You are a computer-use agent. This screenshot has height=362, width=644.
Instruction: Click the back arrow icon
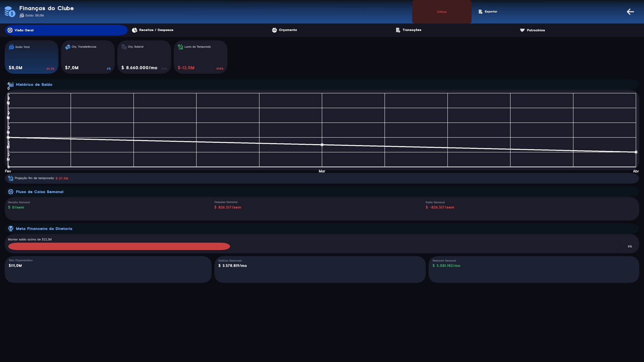(x=630, y=12)
